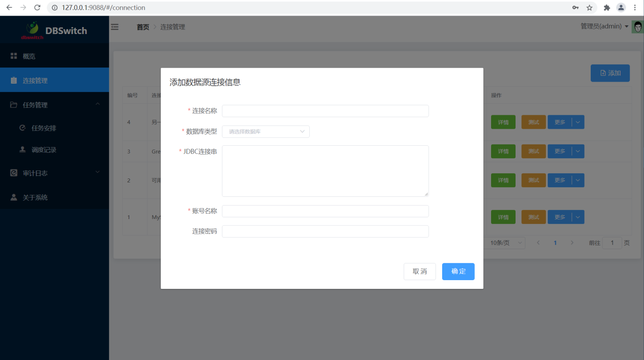The height and width of the screenshot is (360, 644).
Task: Open browser extensions puzzle icon
Action: [606, 7]
